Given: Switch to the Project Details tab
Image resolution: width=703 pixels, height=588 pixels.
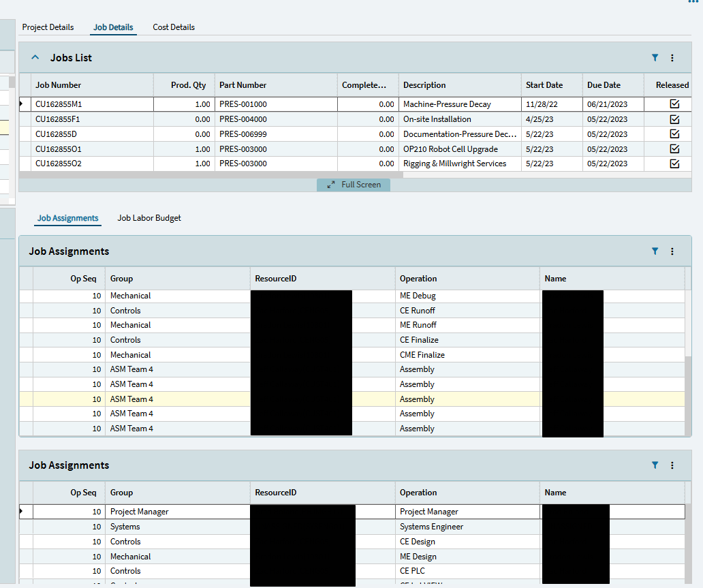Looking at the screenshot, I should click(48, 27).
